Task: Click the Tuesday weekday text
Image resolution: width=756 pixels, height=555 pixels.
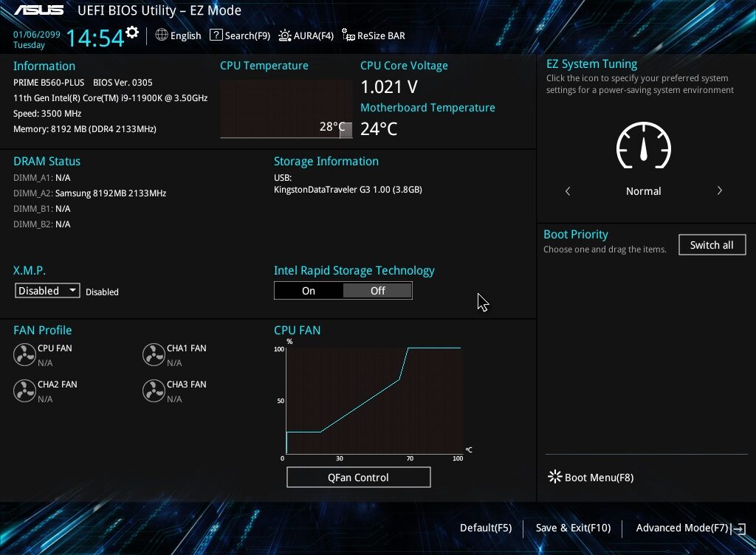Action: pos(29,45)
